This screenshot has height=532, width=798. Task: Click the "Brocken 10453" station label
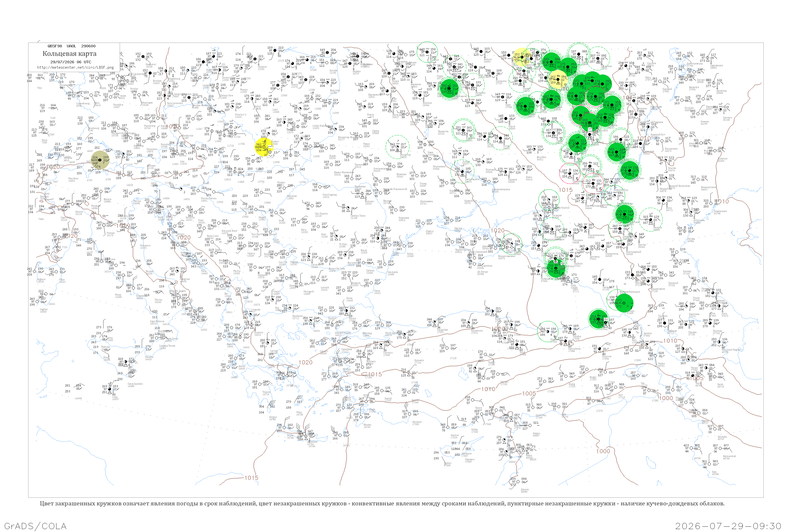tap(157, 82)
